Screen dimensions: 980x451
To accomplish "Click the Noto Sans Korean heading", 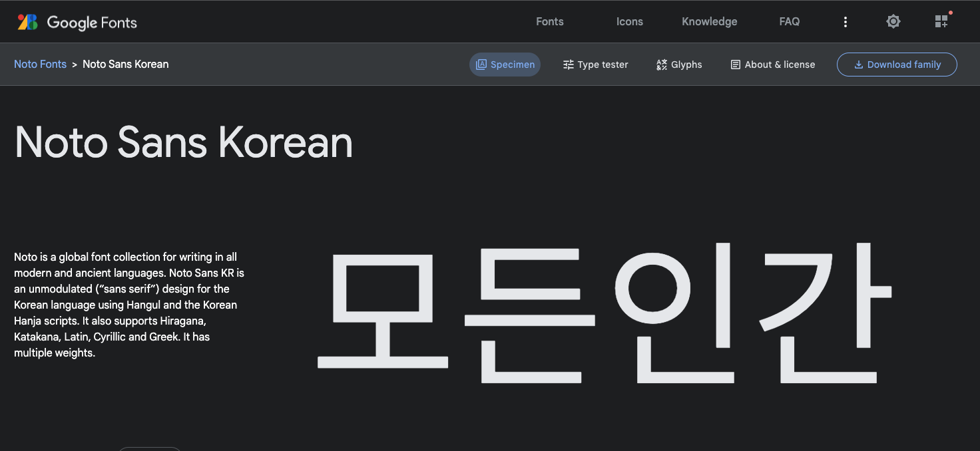I will (184, 142).
